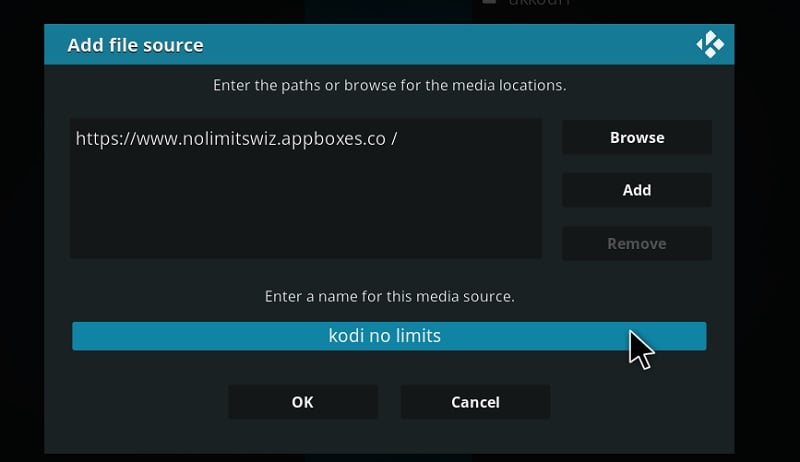Click the Add button to add another path
800x462 pixels.
point(637,190)
